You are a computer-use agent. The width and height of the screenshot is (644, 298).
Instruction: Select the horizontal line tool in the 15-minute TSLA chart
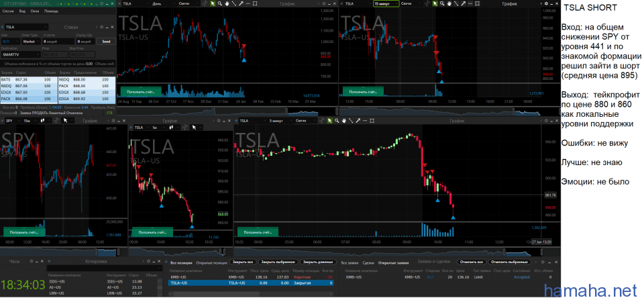pos(470,3)
